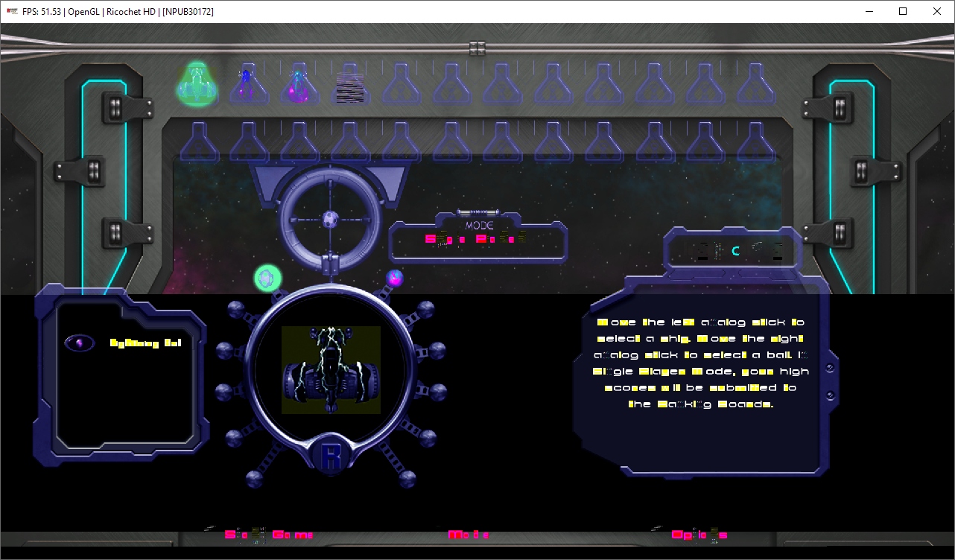The height and width of the screenshot is (560, 955).
Task: Minimize the Ricochet HD emulator window
Action: [x=869, y=11]
